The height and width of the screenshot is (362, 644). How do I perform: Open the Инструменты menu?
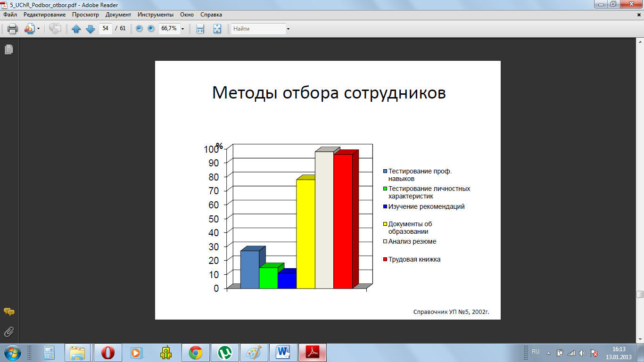point(156,15)
